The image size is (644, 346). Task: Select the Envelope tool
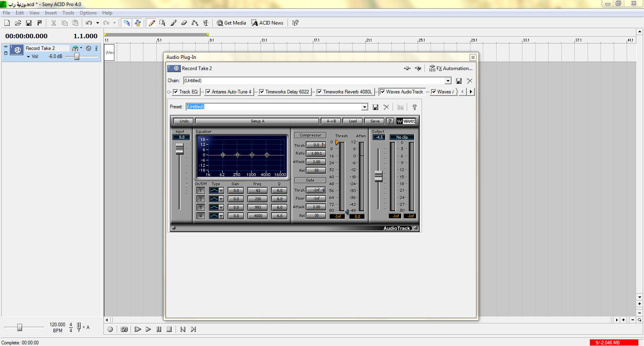(x=195, y=23)
